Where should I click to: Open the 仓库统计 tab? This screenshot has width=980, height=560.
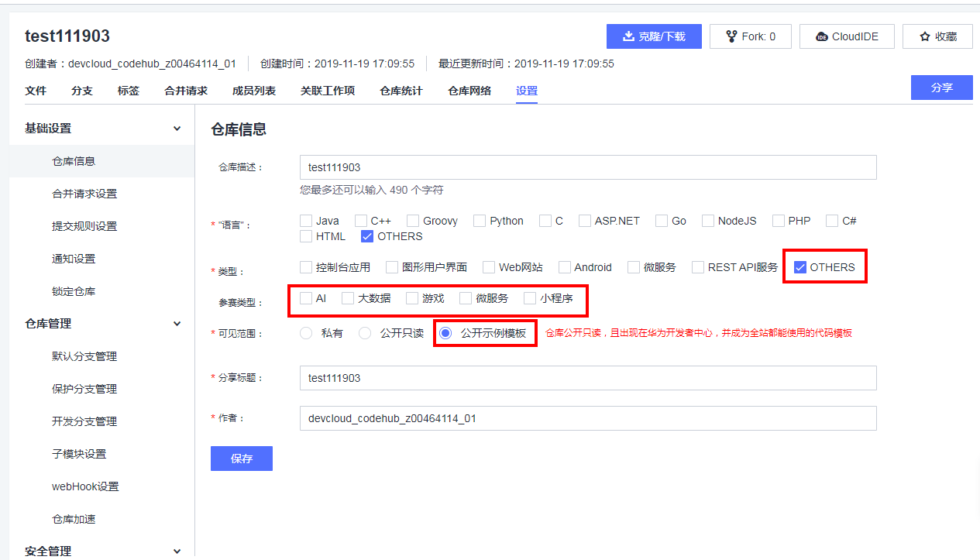click(401, 91)
